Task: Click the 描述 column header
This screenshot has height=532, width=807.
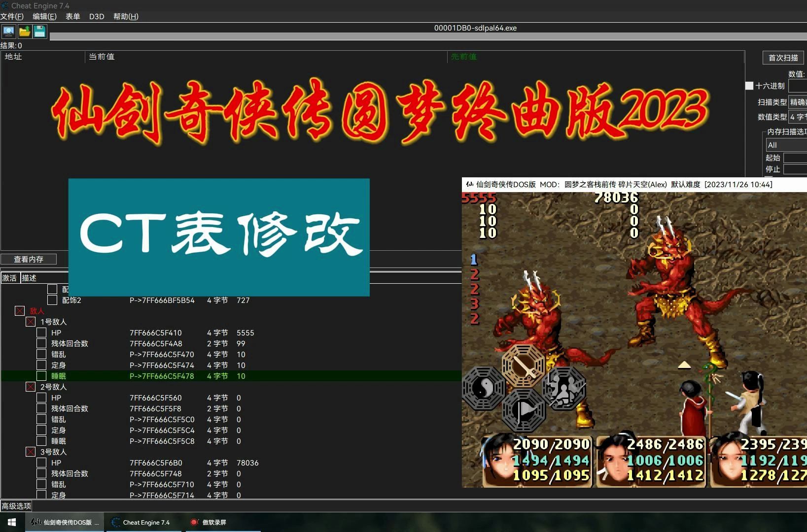Action: coord(29,278)
